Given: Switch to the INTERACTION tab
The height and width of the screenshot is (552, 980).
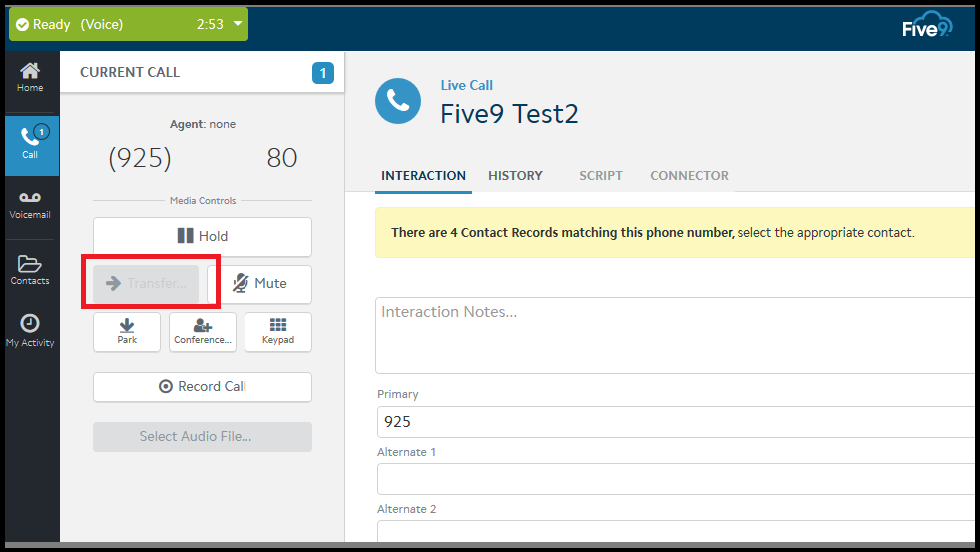Looking at the screenshot, I should (423, 176).
